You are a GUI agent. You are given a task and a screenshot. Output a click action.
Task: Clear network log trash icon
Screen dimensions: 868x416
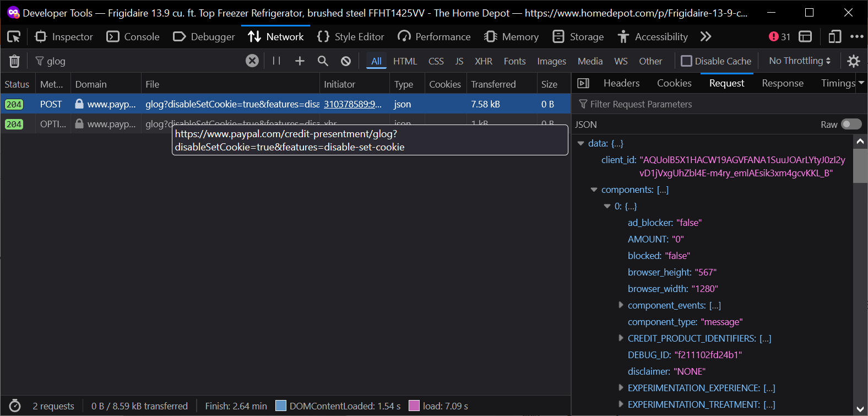pyautogui.click(x=15, y=61)
